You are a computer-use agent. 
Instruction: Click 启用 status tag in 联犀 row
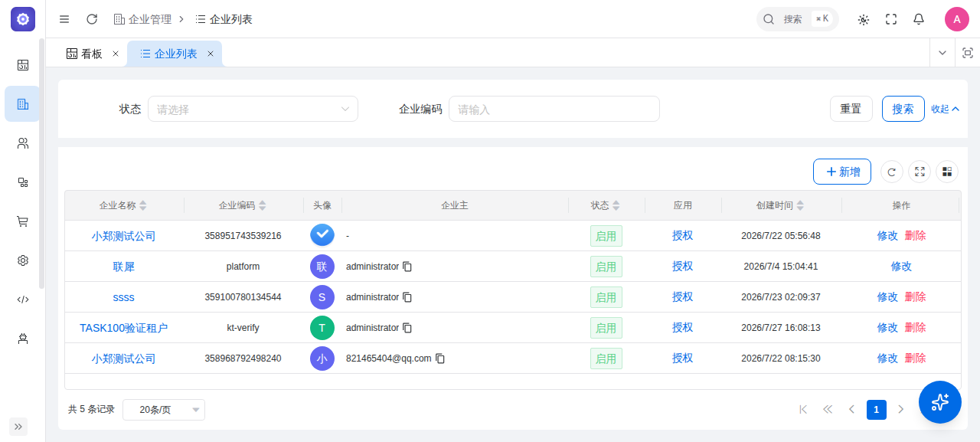pyautogui.click(x=606, y=267)
